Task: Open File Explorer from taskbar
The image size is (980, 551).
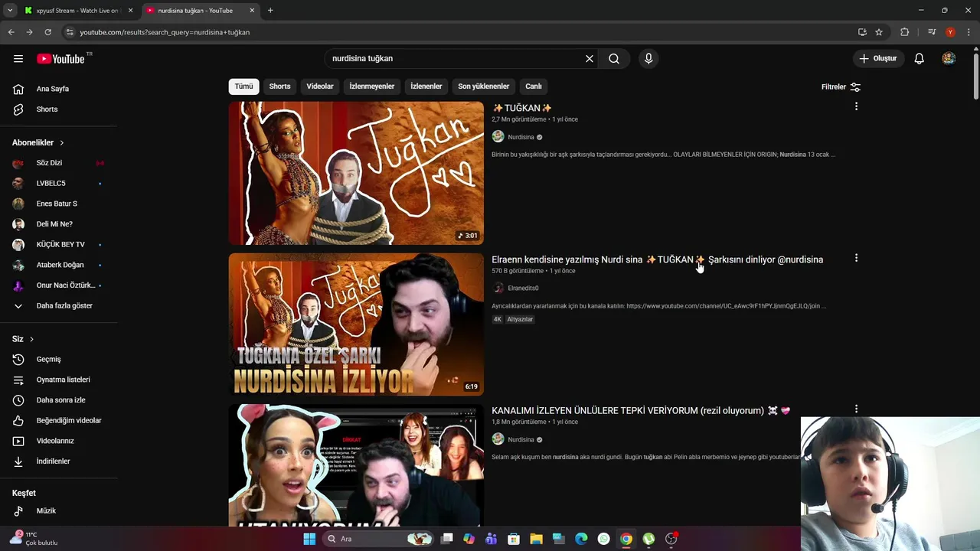Action: pyautogui.click(x=536, y=539)
